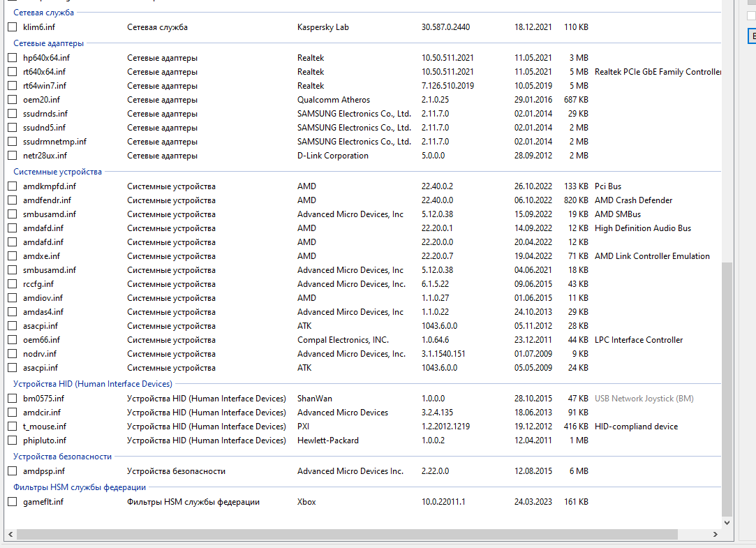Click the AMD Crash Defender description
The width and height of the screenshot is (756, 548).
[x=634, y=200]
